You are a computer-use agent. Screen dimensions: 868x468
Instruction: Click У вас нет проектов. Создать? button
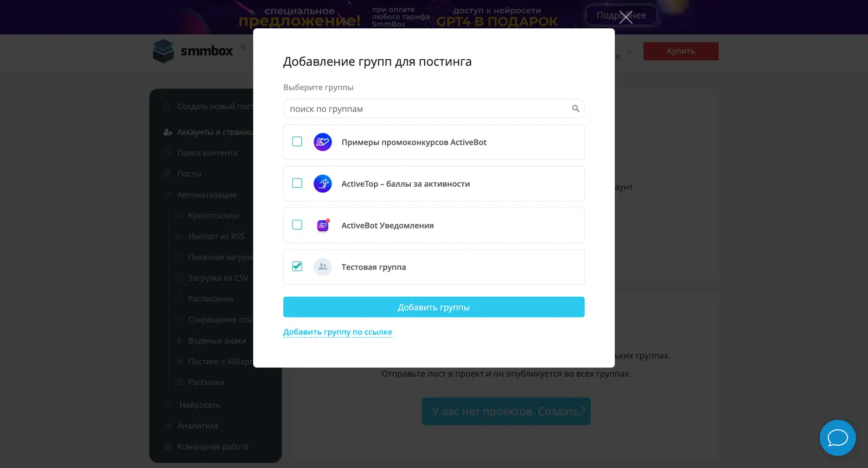(x=506, y=412)
